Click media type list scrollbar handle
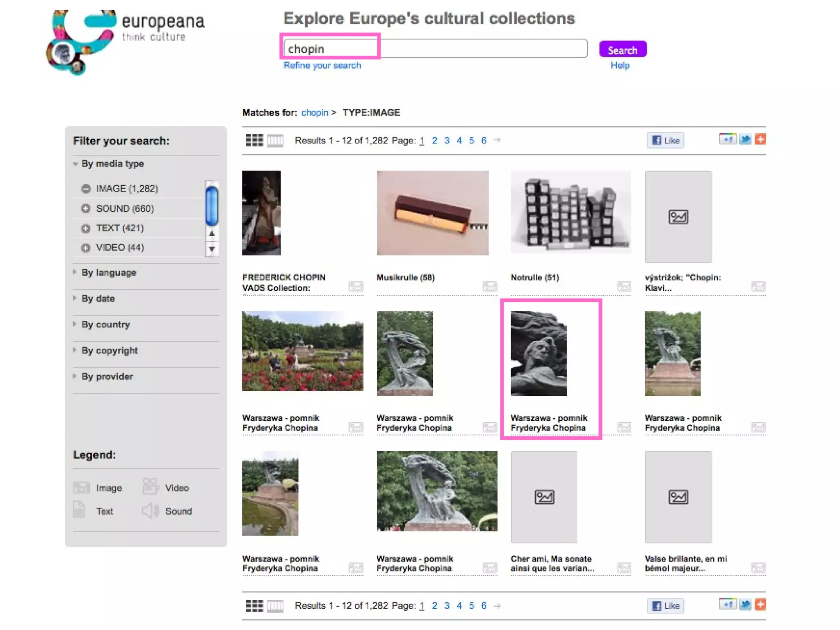This screenshot has width=840, height=630. click(x=212, y=206)
